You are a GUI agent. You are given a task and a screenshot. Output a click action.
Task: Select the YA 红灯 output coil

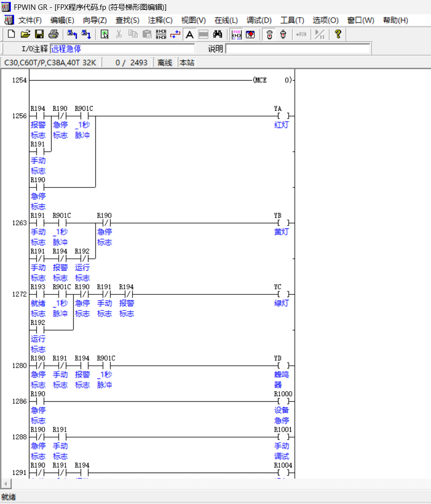tap(282, 116)
